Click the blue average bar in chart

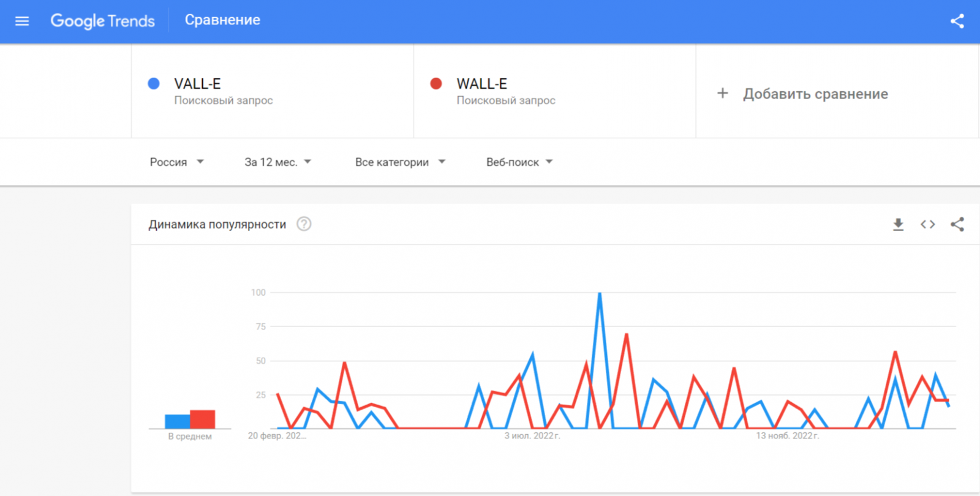click(177, 421)
